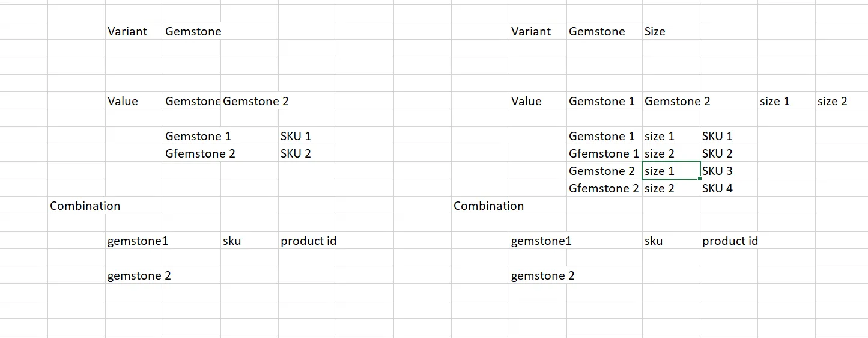Click the product id cell in left table
Image resolution: width=868 pixels, height=338 pixels.
coord(308,241)
